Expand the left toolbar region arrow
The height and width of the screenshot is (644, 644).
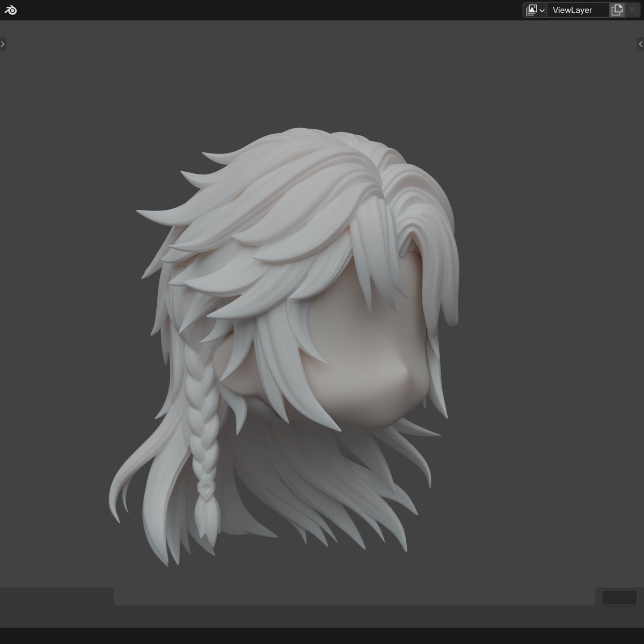point(3,44)
